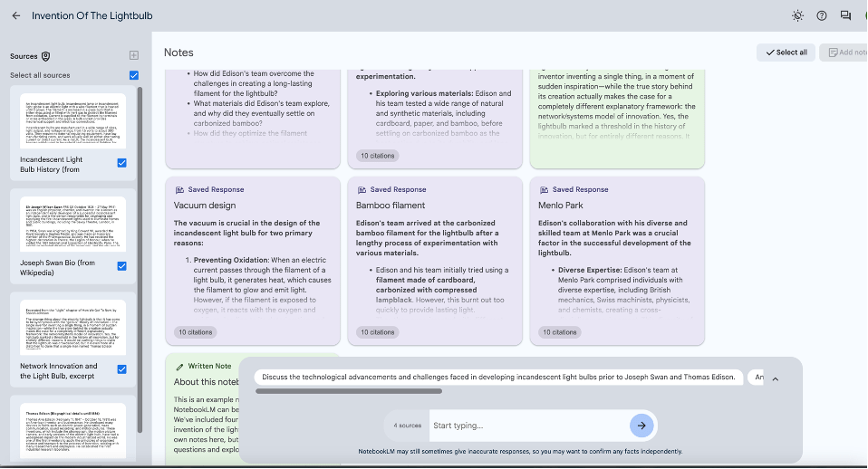
Task: Click the shield icon next to Sources
Action: [46, 56]
